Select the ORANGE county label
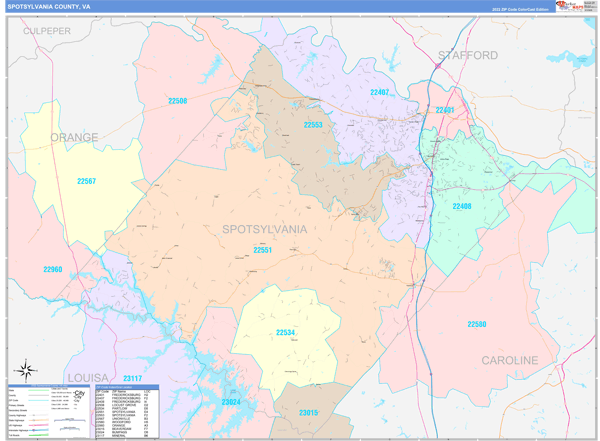The width and height of the screenshot is (600, 441). [74, 137]
